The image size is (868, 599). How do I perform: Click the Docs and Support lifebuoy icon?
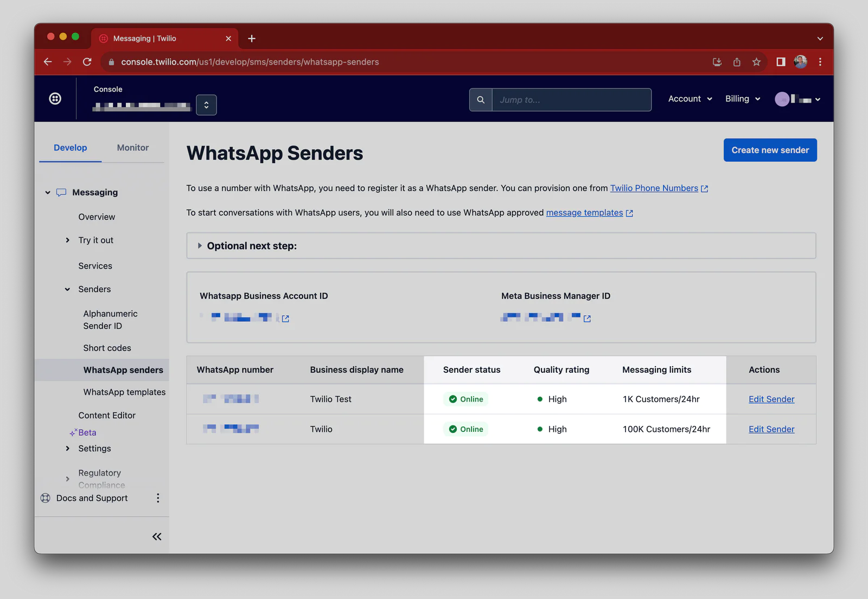46,498
